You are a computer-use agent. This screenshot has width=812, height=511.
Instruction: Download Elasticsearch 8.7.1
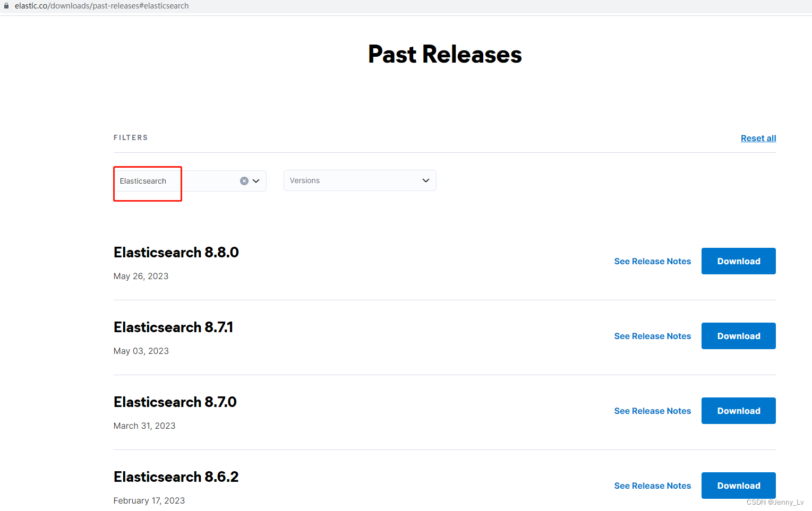coord(739,336)
